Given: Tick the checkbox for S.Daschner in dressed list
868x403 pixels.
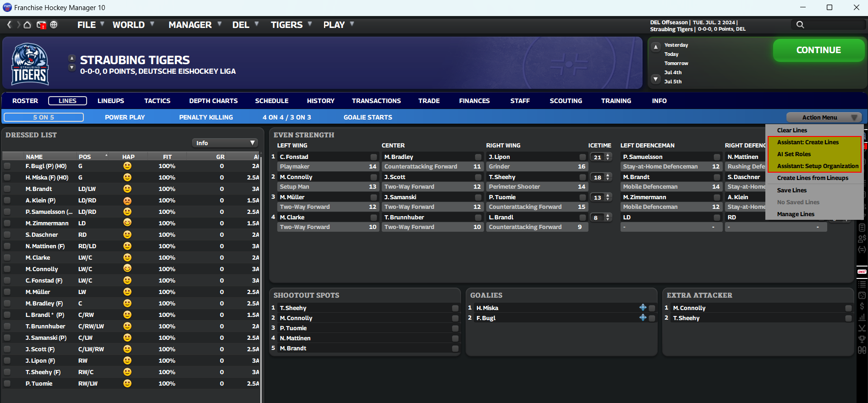Looking at the screenshot, I should 7,234.
